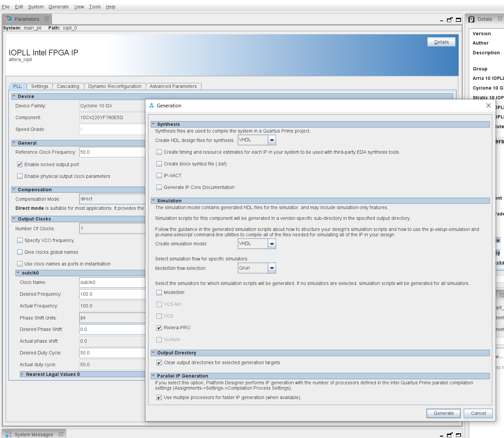
Task: Click the Details button in IOPLL header
Action: click(x=441, y=42)
